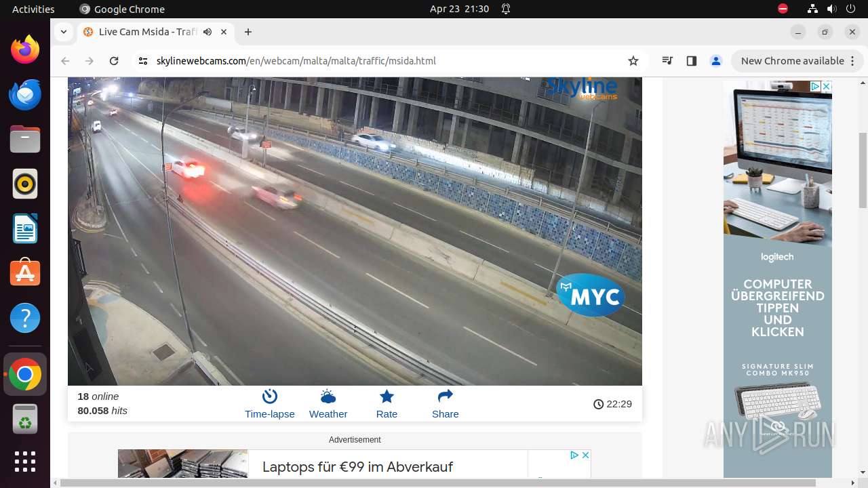Click the local time 22:29
Viewport: 868px width, 488px height.
tap(612, 404)
